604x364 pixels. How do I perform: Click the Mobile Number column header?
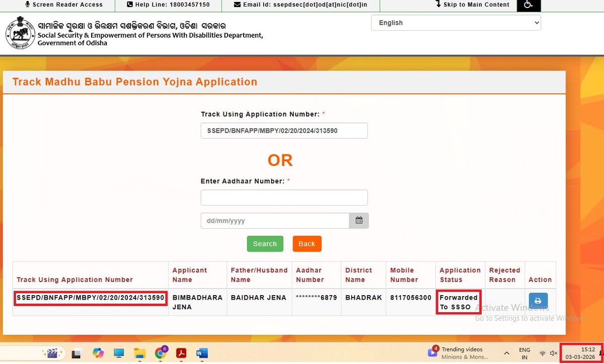(x=404, y=275)
